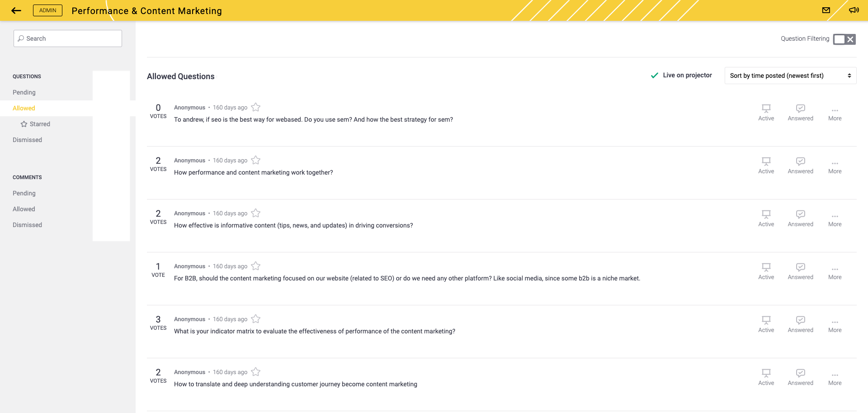
Task: Toggle the Question Filtering switch
Action: pos(839,39)
